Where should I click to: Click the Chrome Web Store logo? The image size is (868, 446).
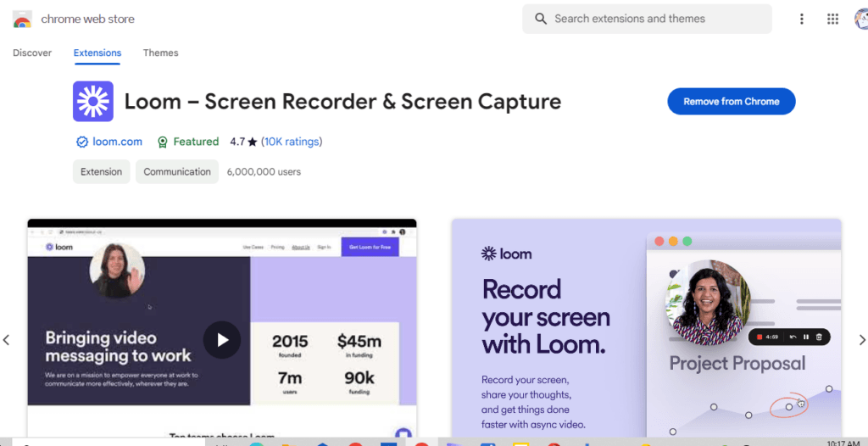tap(22, 20)
